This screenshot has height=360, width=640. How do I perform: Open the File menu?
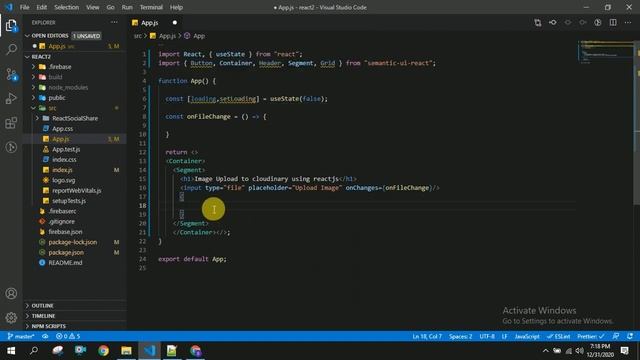[x=24, y=7]
